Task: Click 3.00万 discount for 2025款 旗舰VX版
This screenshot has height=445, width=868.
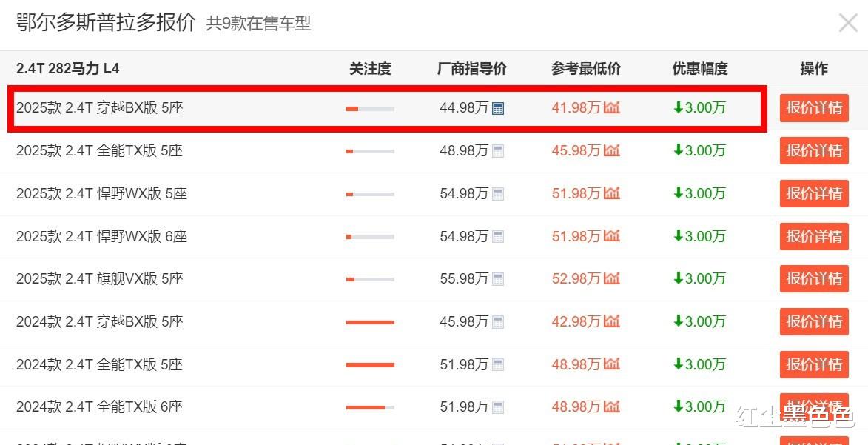Action: pyautogui.click(x=699, y=278)
